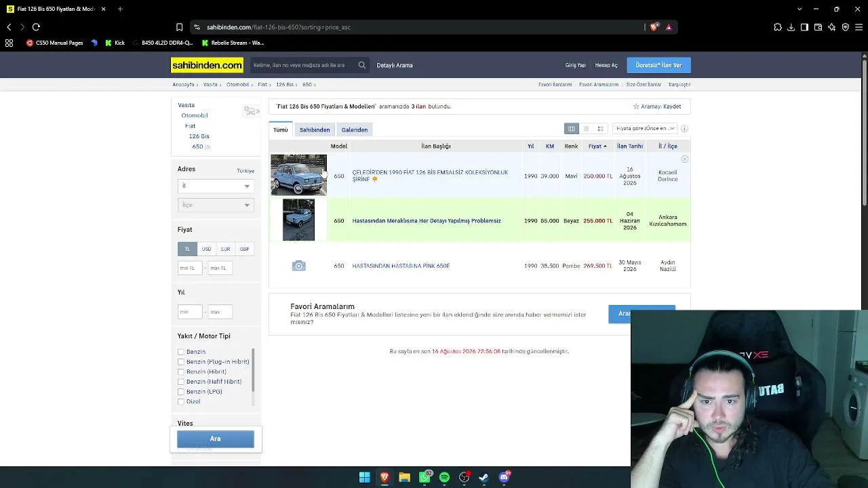Open the listing HASTASINDAN HASTASINA PİNK 650E

coord(401,266)
